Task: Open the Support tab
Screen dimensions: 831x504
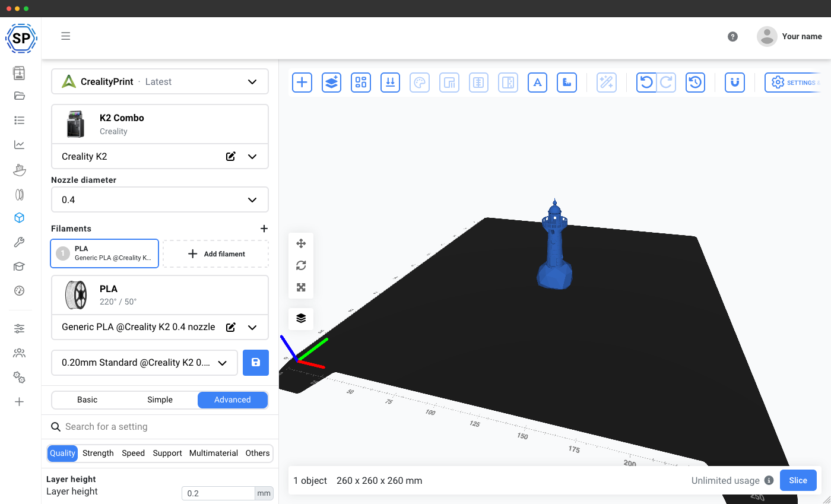Action: coord(167,453)
